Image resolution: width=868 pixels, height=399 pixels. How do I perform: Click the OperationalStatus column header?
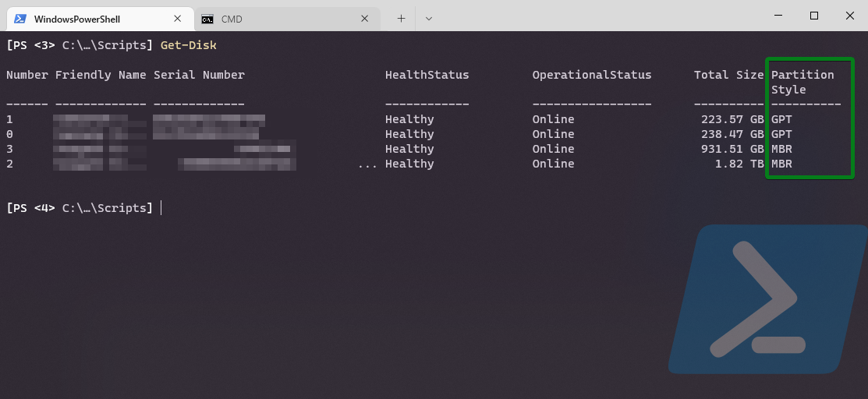(x=591, y=75)
